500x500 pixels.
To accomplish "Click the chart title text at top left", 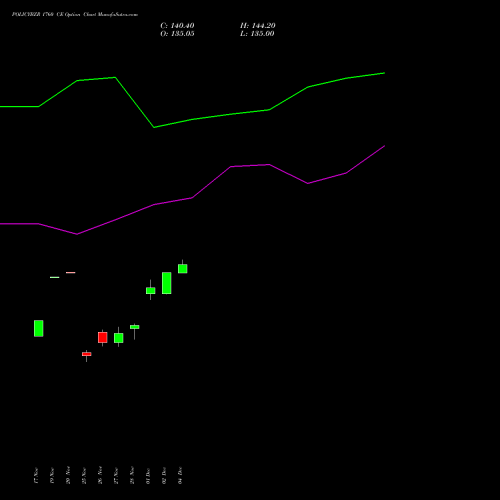I will (x=75, y=14).
